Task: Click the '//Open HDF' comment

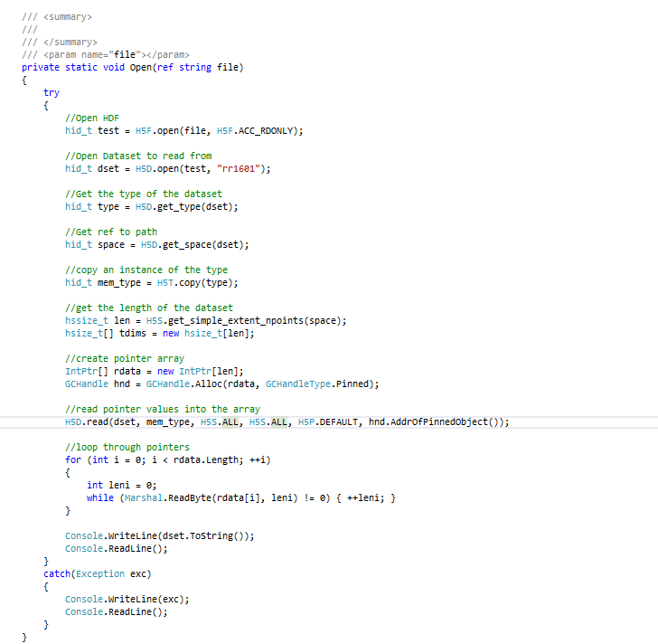Action: coord(92,118)
